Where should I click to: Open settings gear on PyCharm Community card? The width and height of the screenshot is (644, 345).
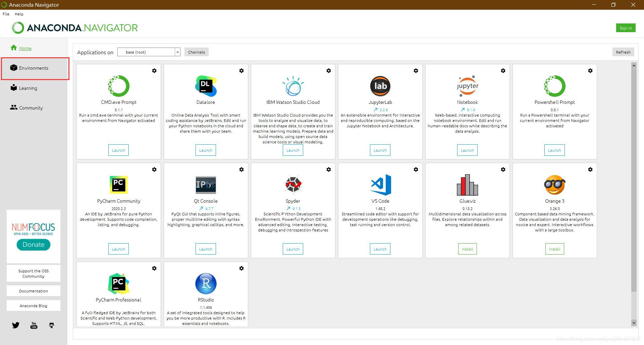[x=154, y=169]
